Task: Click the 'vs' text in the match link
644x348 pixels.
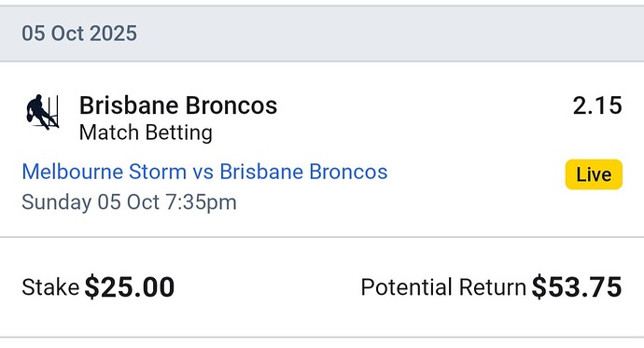Action: [203, 173]
